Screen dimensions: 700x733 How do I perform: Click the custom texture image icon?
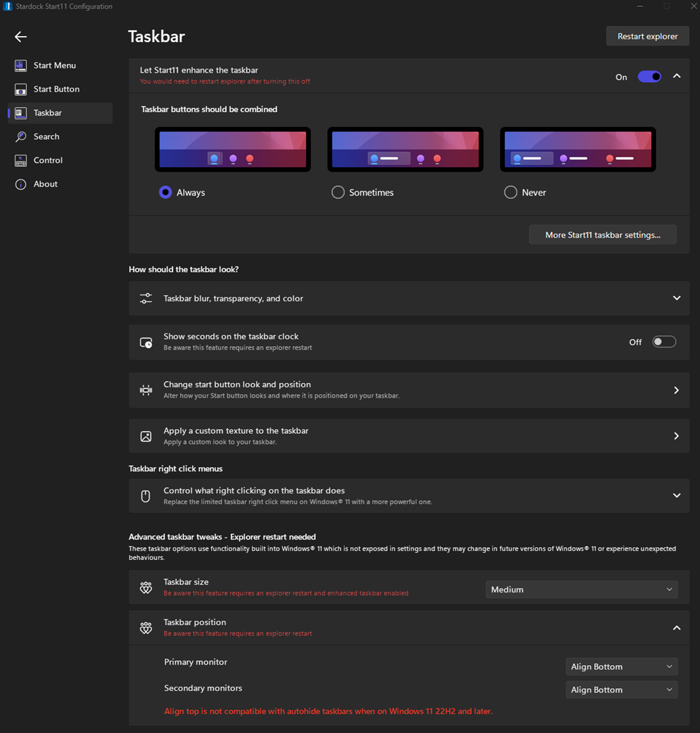(146, 436)
